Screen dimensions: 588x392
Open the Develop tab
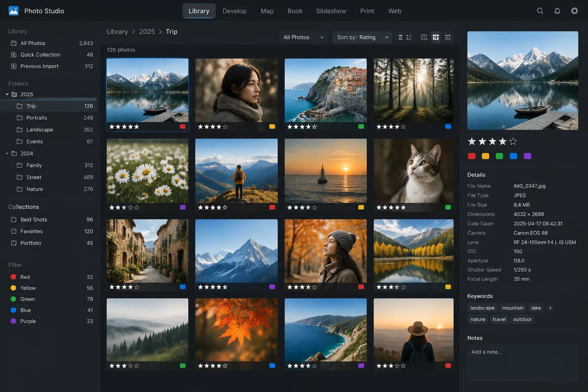235,11
